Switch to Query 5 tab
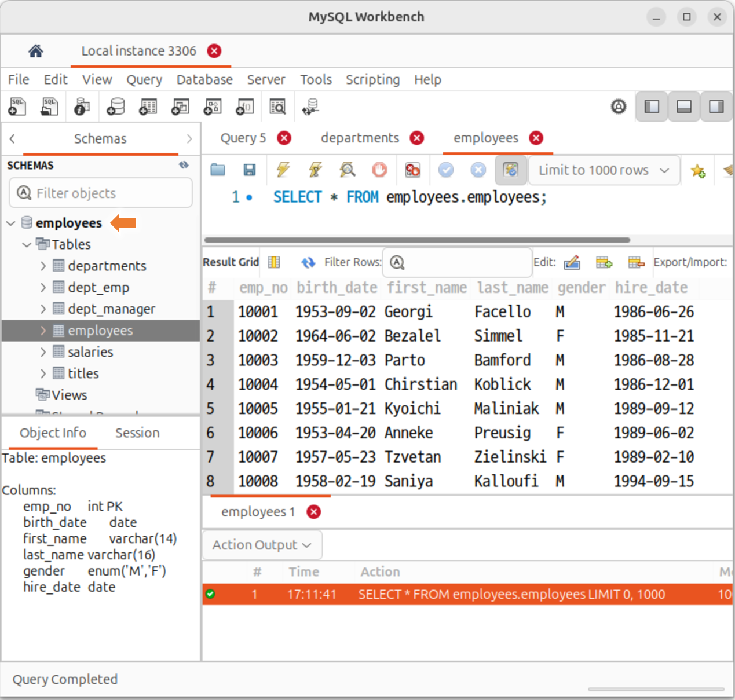The height and width of the screenshot is (700, 735). pos(243,138)
